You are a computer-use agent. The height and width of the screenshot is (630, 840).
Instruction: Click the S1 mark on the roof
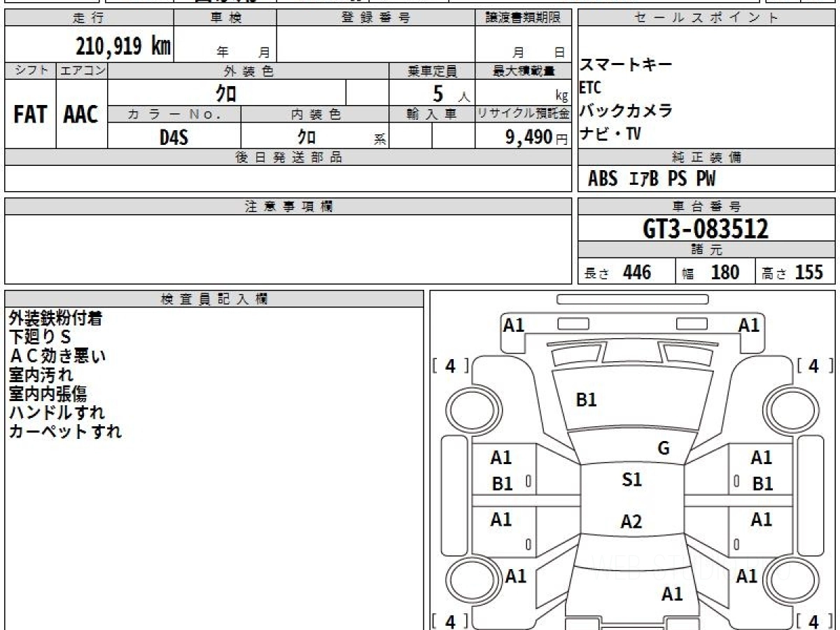pos(631,479)
